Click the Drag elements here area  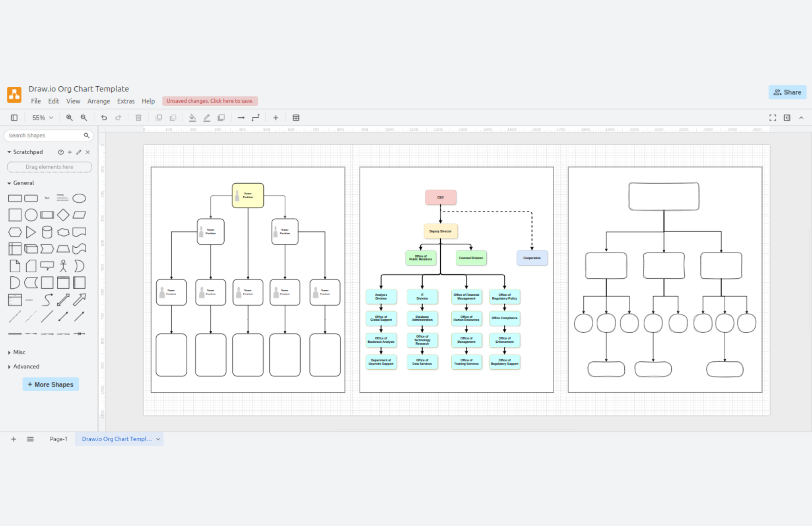coord(49,167)
